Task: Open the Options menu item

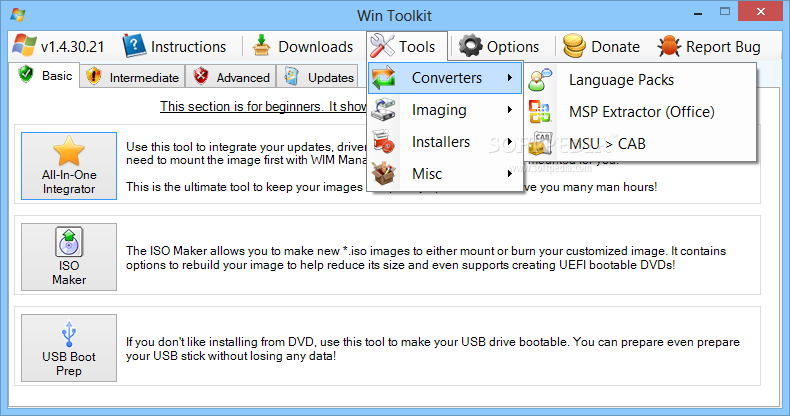Action: [499, 46]
